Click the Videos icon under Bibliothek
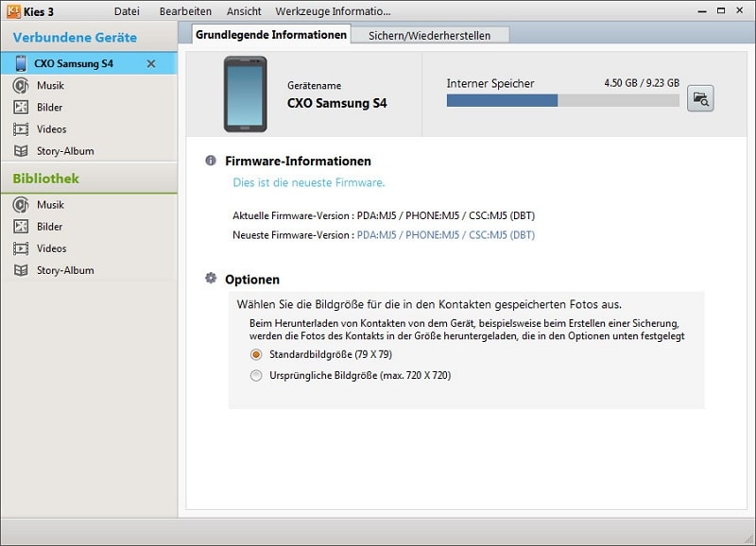The width and height of the screenshot is (756, 546). coord(21,248)
